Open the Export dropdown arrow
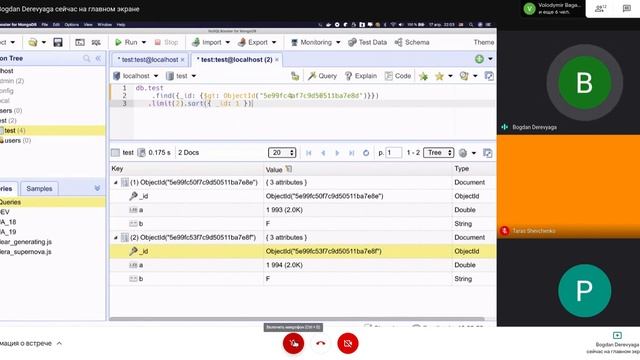This screenshot has width=640, height=360. [274, 42]
